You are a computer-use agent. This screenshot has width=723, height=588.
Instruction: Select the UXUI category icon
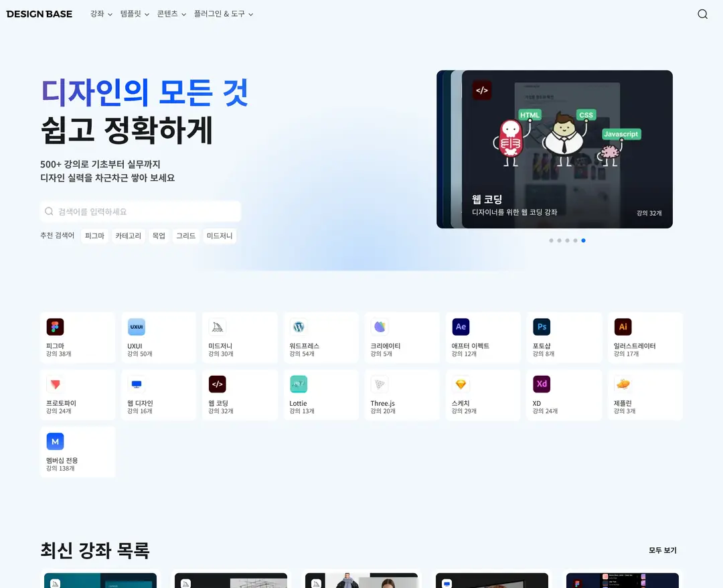point(137,327)
